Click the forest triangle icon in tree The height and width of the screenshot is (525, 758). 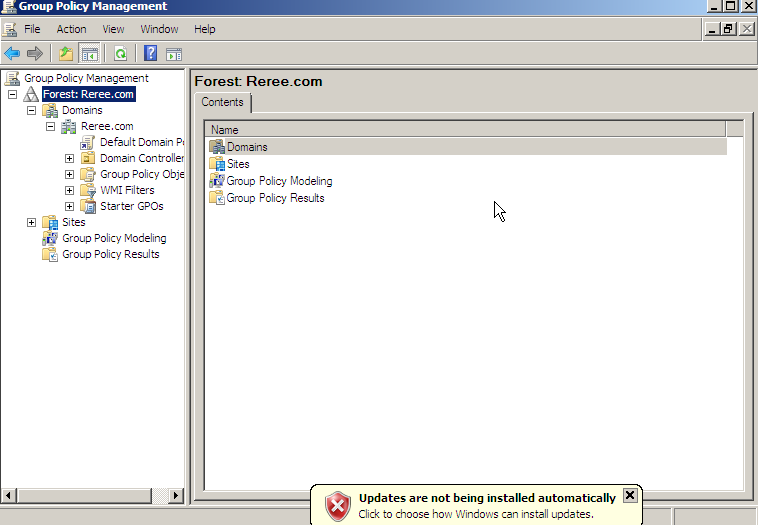click(31, 94)
